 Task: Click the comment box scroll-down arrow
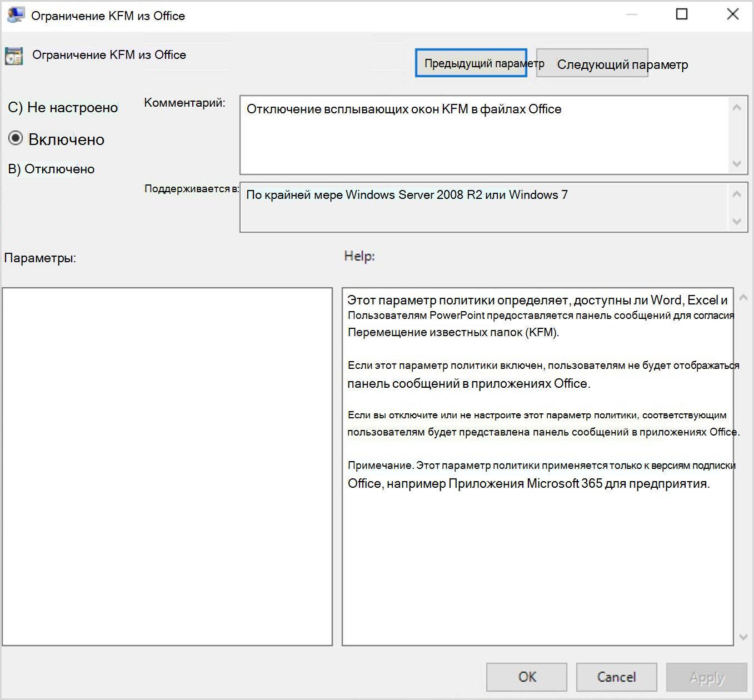[737, 163]
